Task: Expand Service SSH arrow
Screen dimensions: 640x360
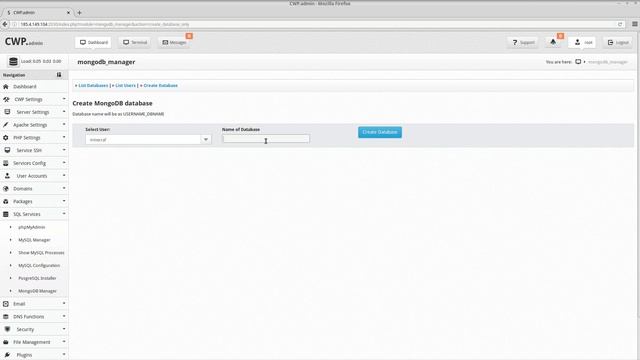Action: click(64, 150)
